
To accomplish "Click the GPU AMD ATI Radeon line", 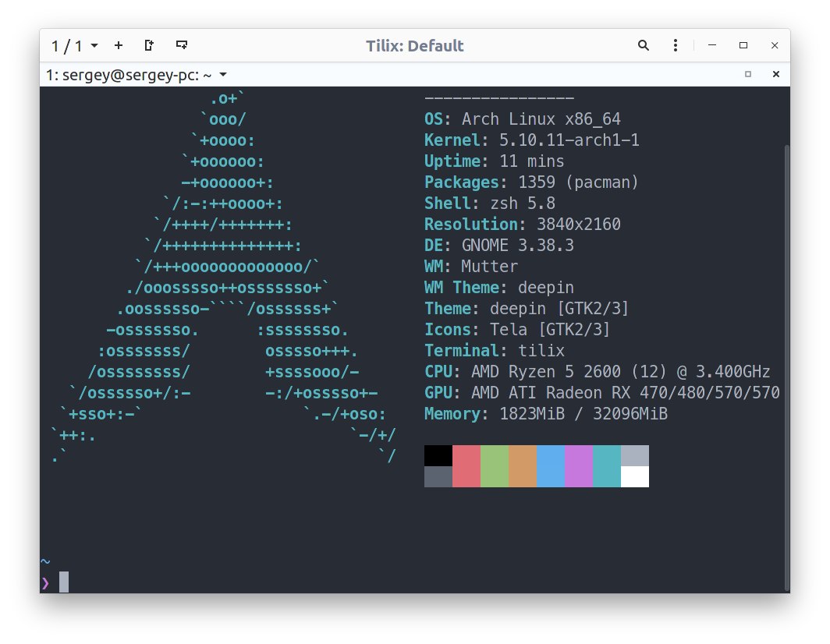I will point(602,393).
